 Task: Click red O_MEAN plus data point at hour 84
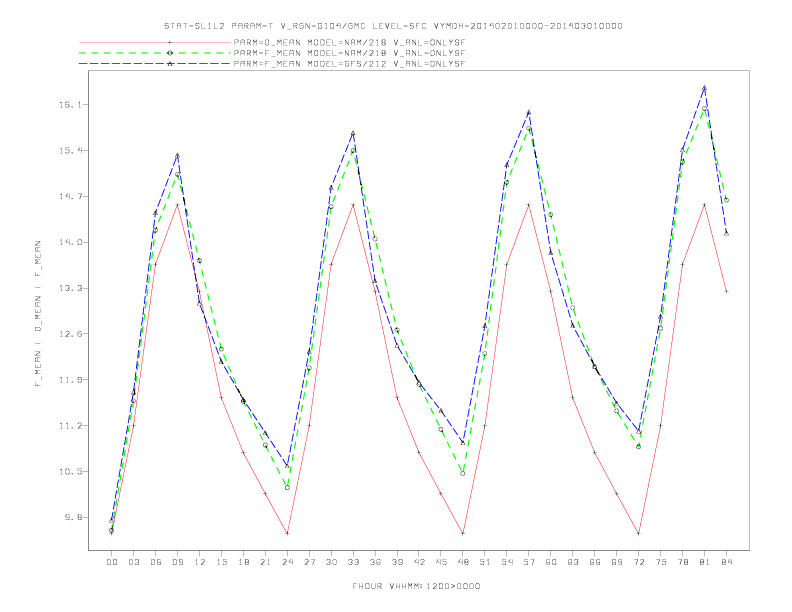(726, 291)
